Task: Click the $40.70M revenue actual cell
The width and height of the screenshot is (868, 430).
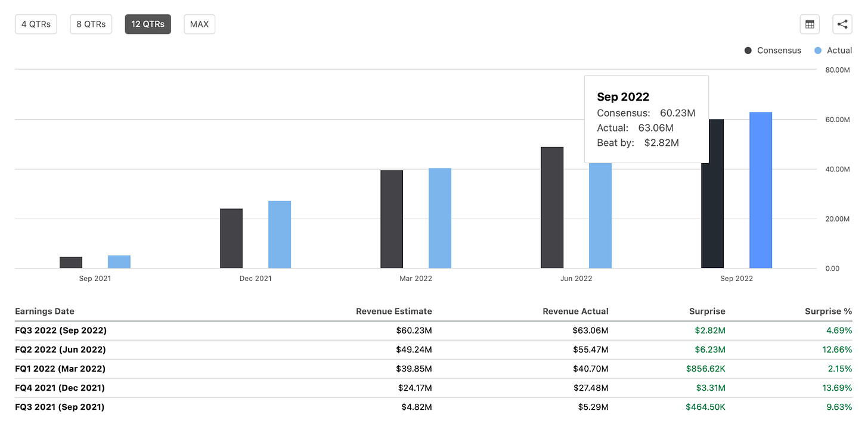Action: 590,369
